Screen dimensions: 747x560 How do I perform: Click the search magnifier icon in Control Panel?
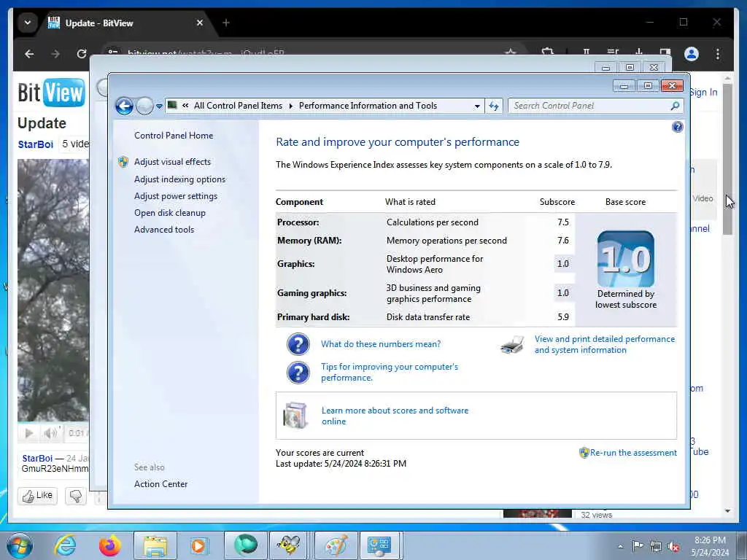(675, 106)
